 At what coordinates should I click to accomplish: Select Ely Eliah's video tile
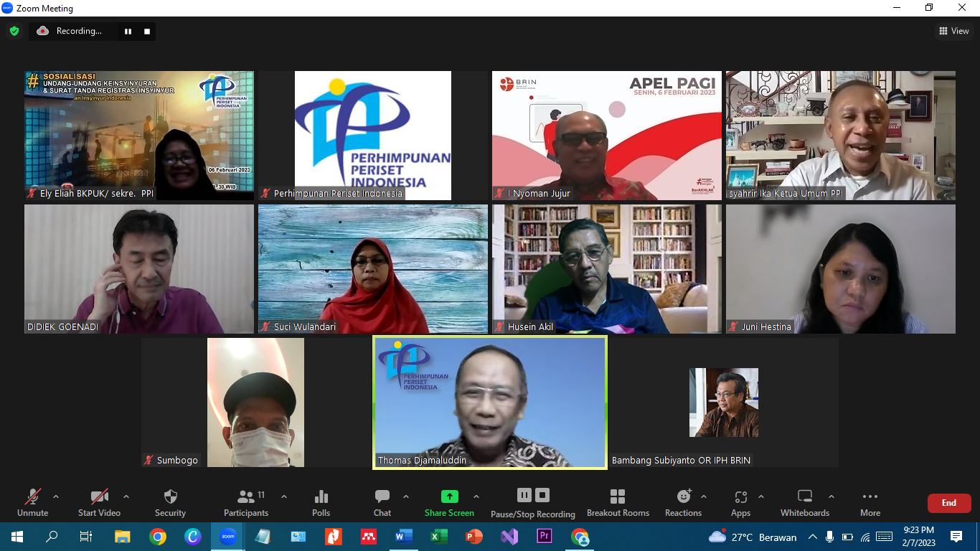coord(139,135)
